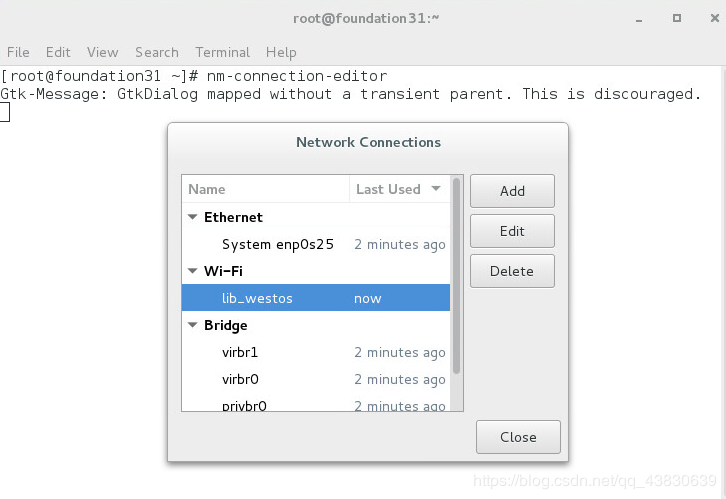Screen dimensions: 726x499
Task: Select the virbr0 bridge connection
Action: (x=240, y=379)
